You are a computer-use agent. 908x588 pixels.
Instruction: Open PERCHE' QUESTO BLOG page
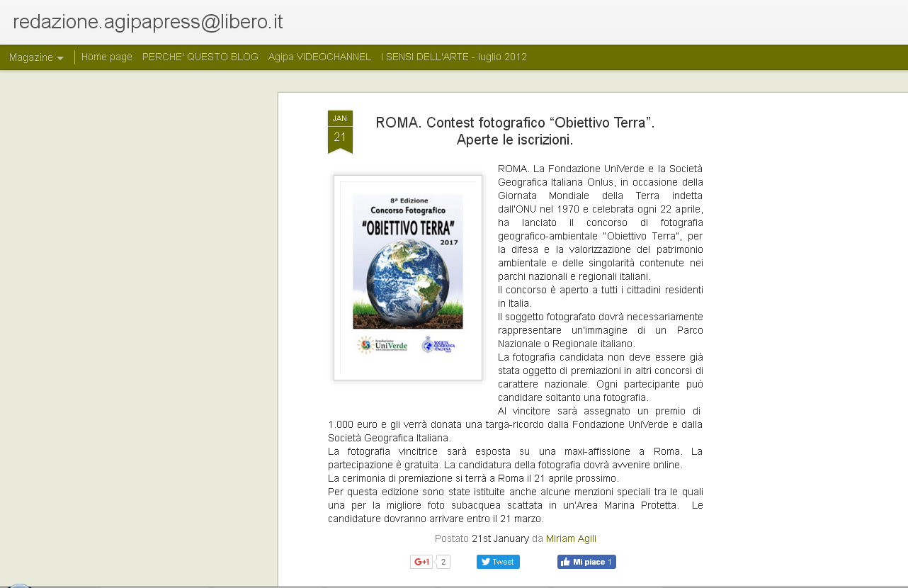(200, 57)
